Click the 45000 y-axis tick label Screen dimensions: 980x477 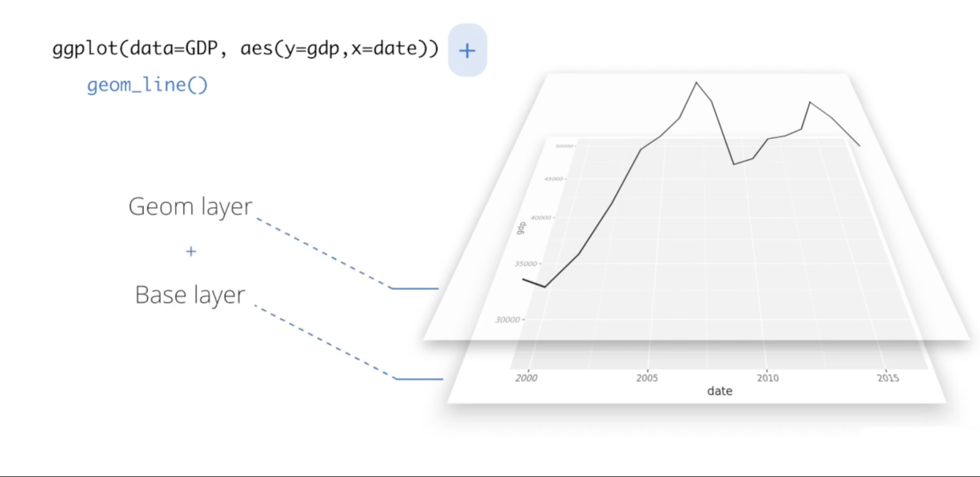click(553, 179)
